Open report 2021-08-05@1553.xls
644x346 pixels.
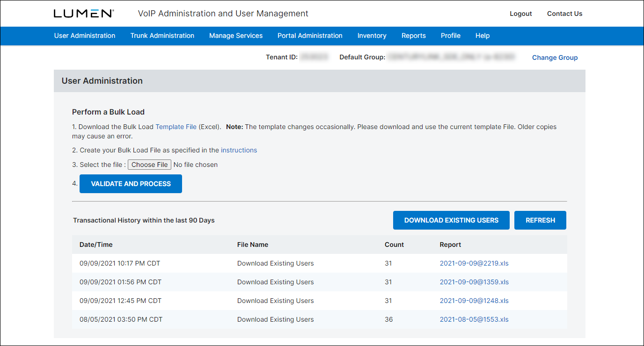pos(474,319)
